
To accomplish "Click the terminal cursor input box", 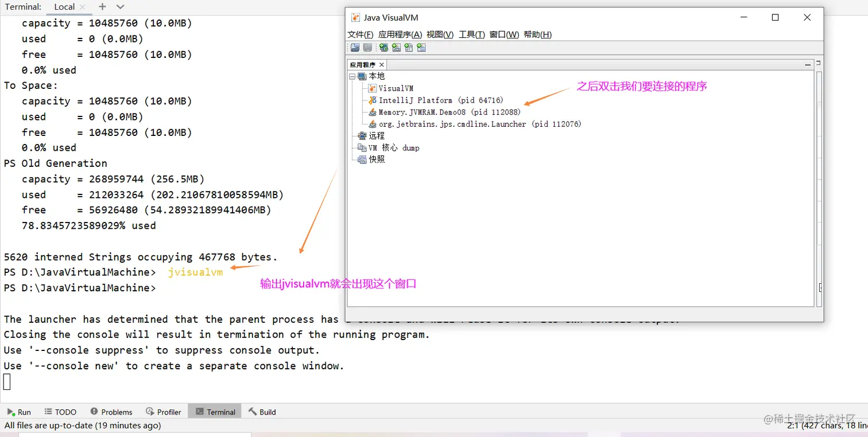I will pos(7,381).
